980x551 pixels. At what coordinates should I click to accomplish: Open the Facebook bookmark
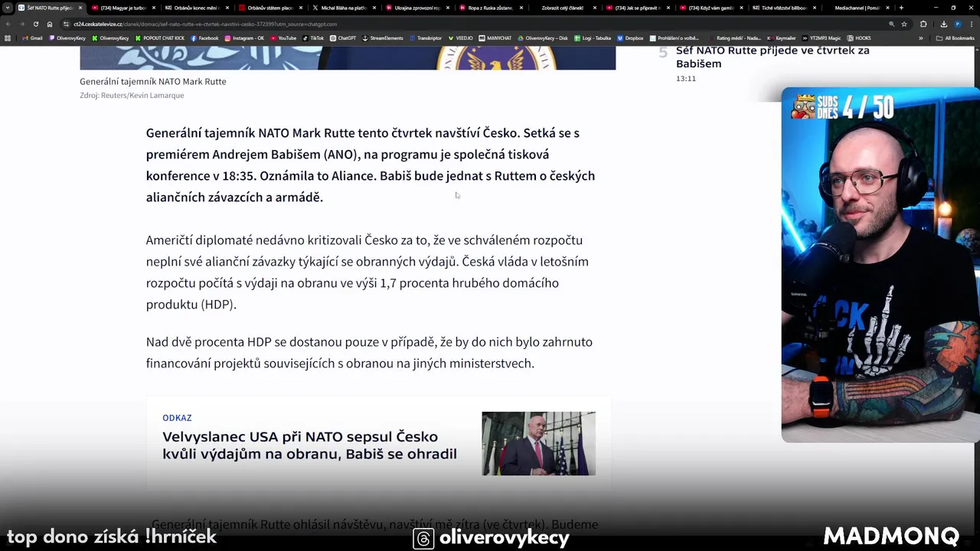pos(204,38)
